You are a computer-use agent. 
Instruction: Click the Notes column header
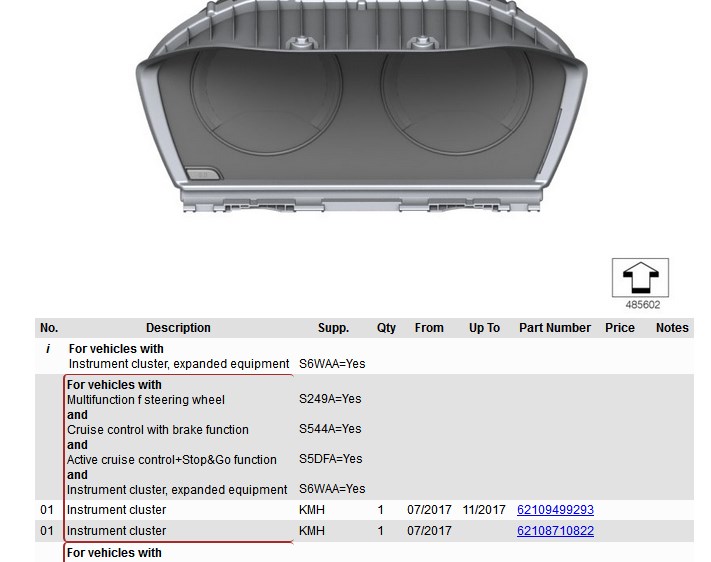[672, 328]
